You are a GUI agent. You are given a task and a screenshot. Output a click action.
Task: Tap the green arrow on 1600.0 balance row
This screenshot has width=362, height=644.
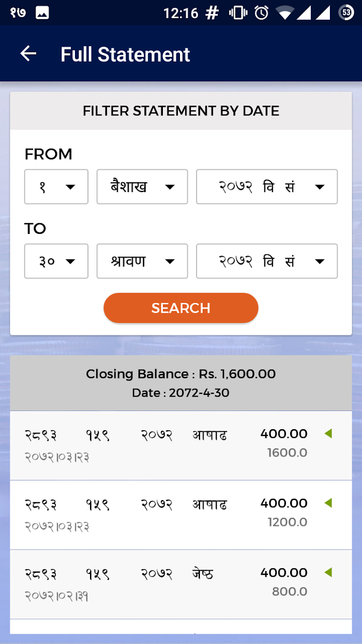coord(328,434)
